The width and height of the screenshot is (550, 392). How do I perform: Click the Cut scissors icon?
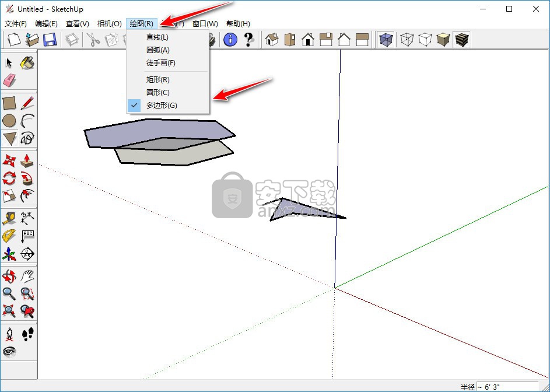click(x=93, y=39)
